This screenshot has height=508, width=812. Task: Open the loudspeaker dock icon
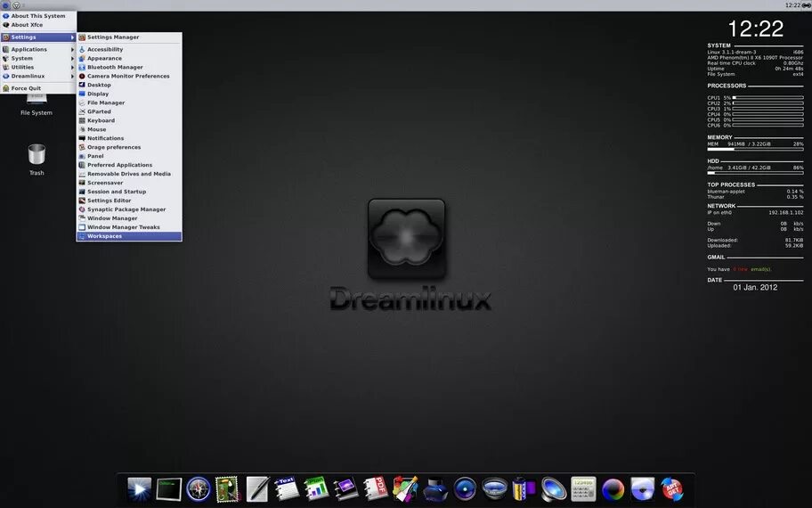coord(554,488)
